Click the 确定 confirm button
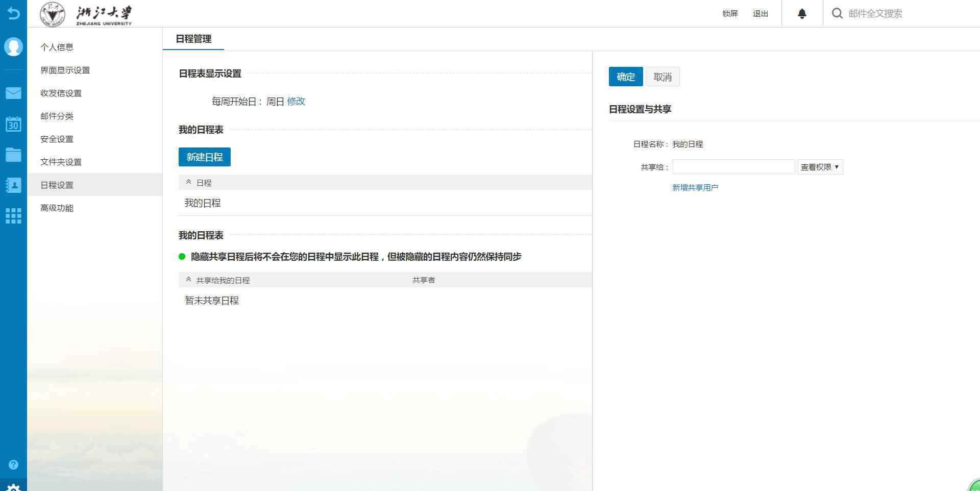This screenshot has width=980, height=491. tap(625, 77)
